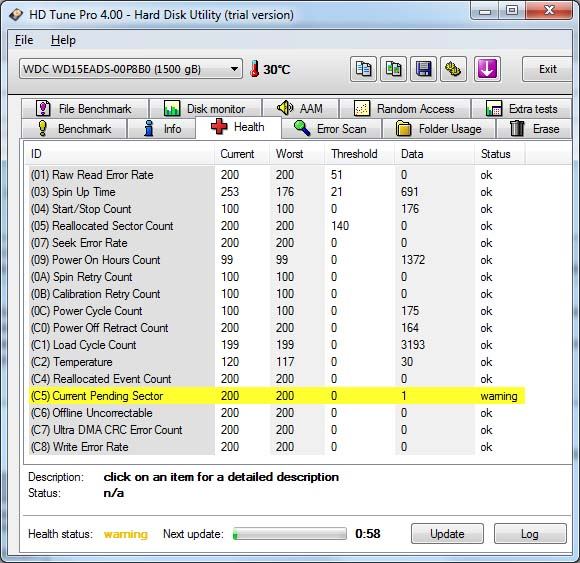Switch to the Erase tab
The width and height of the screenshot is (580, 563).
click(x=534, y=129)
